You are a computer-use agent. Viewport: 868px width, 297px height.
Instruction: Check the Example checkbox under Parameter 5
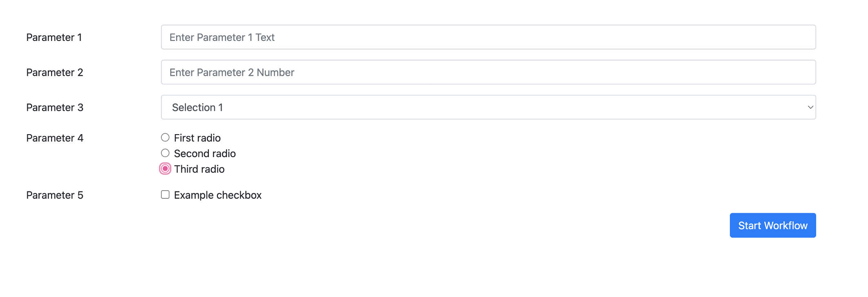coord(165,194)
